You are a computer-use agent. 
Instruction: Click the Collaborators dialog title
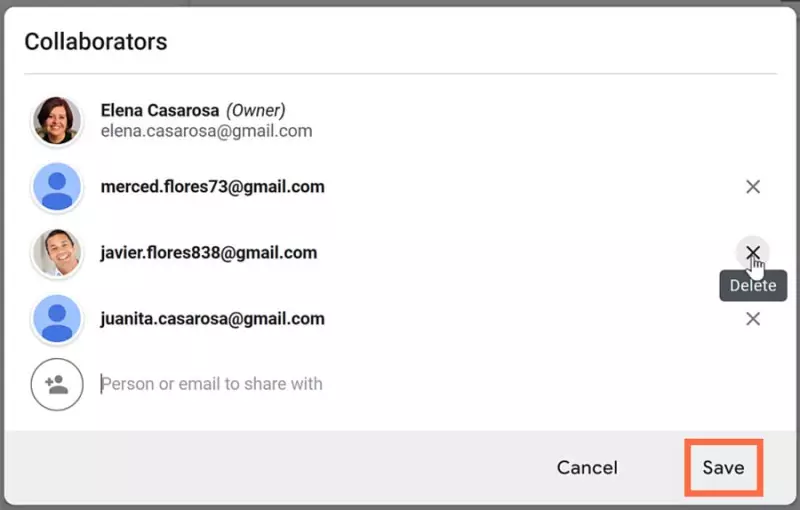pyautogui.click(x=96, y=41)
